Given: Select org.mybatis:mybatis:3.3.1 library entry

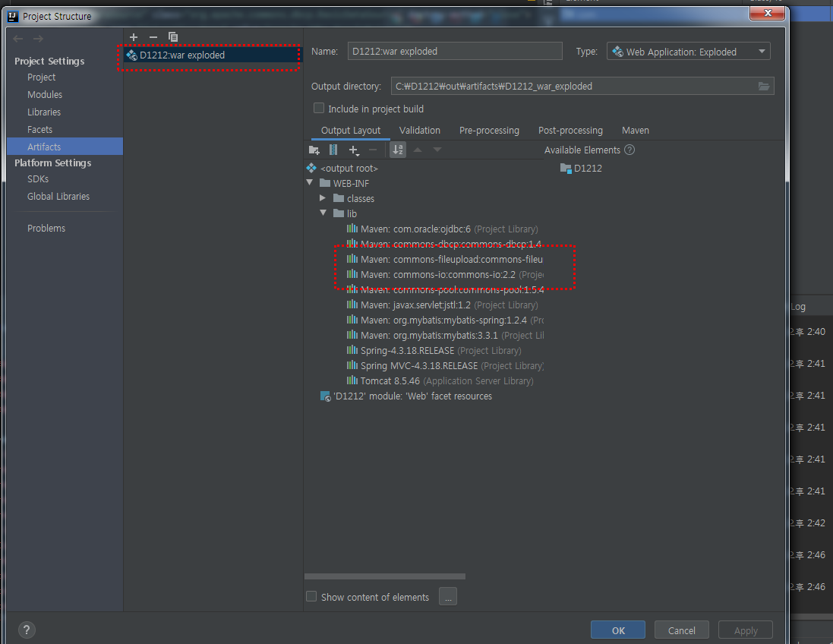Looking at the screenshot, I should click(445, 335).
